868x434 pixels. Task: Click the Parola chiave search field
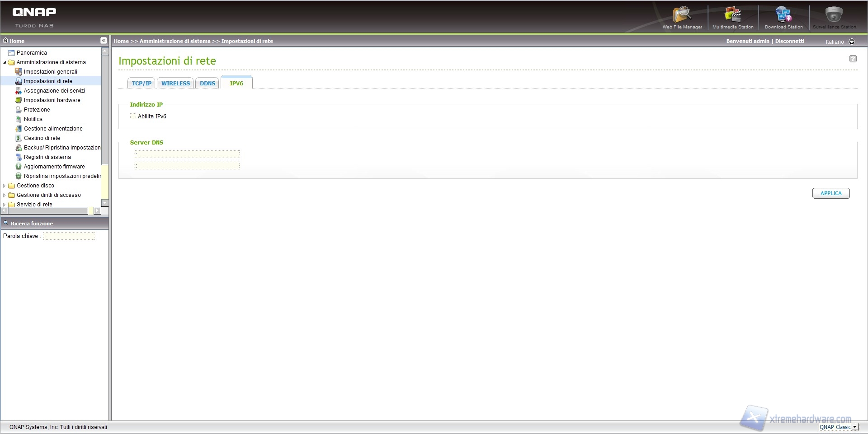69,236
